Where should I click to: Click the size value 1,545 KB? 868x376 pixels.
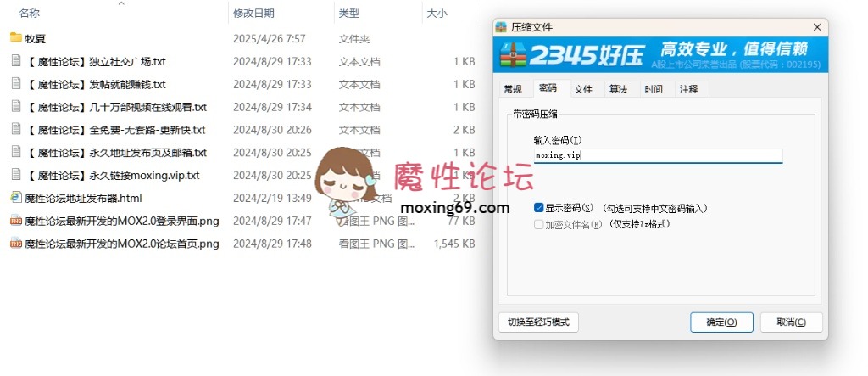(454, 244)
